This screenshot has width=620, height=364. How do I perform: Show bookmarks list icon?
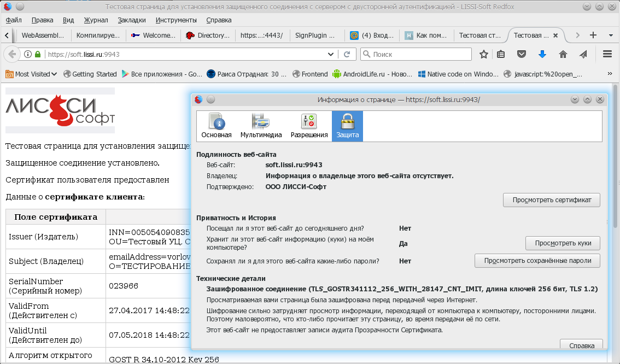pyautogui.click(x=501, y=54)
